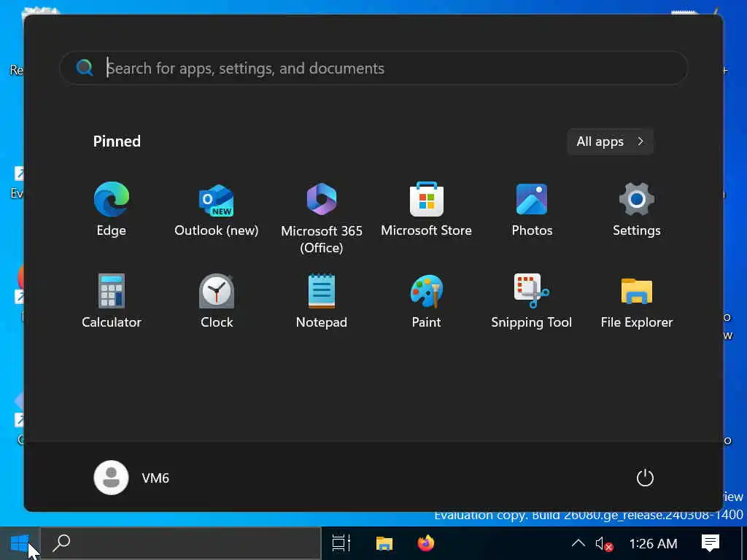Click the Windows Start button
This screenshot has width=747, height=560.
click(20, 543)
